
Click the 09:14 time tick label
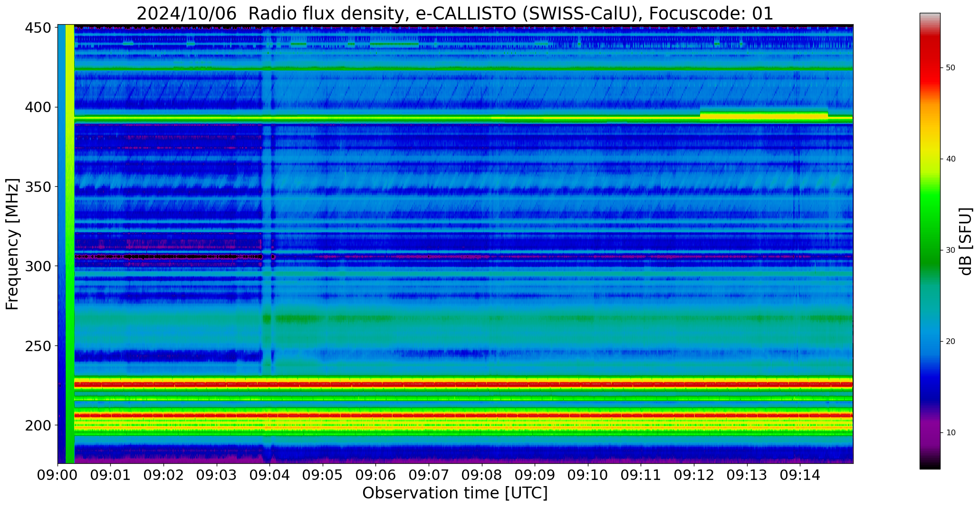pyautogui.click(x=800, y=475)
